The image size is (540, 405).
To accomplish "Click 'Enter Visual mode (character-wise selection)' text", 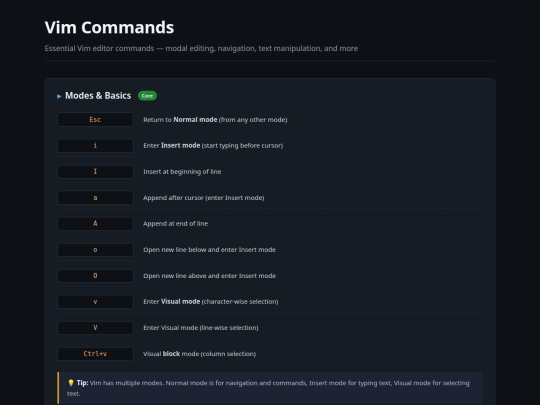I will point(211,301).
